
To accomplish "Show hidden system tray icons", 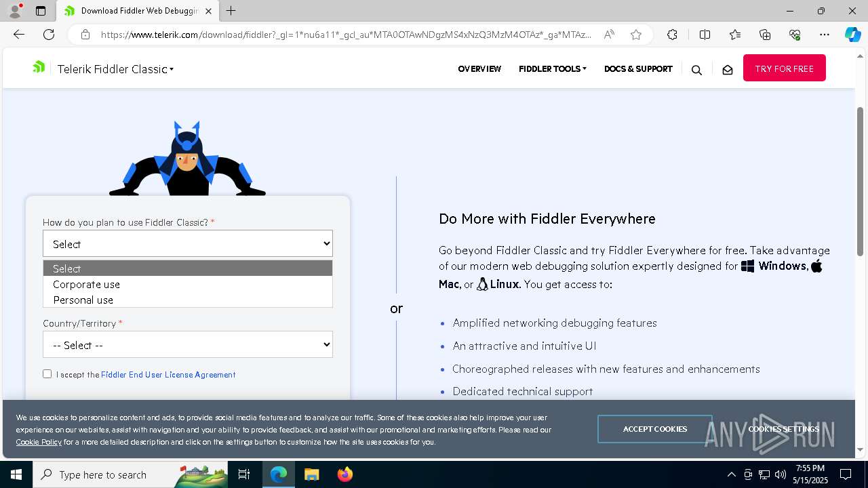I will [731, 474].
